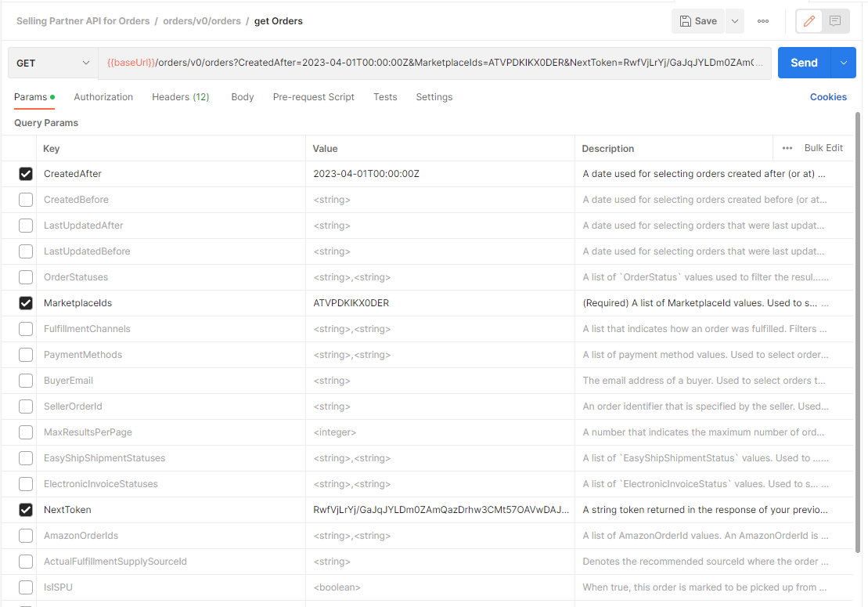Switch to the Headers tab

pyautogui.click(x=180, y=96)
